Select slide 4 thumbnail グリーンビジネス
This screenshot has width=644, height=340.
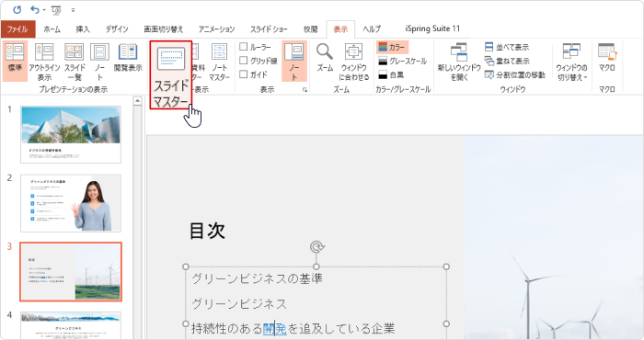tap(71, 325)
